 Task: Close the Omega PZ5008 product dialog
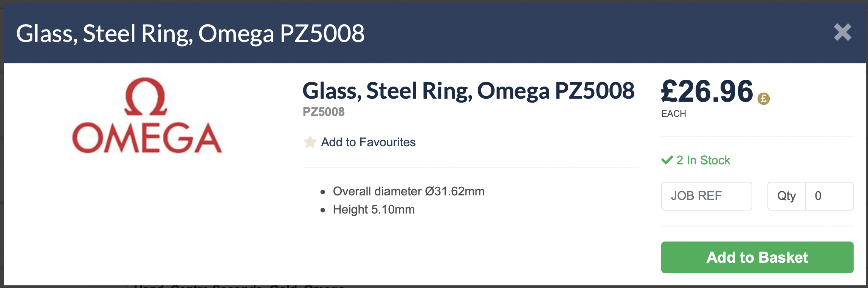pyautogui.click(x=842, y=33)
